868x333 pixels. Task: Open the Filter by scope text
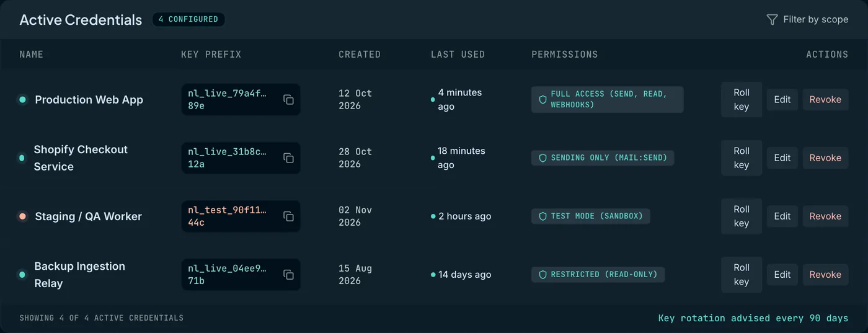pyautogui.click(x=815, y=19)
